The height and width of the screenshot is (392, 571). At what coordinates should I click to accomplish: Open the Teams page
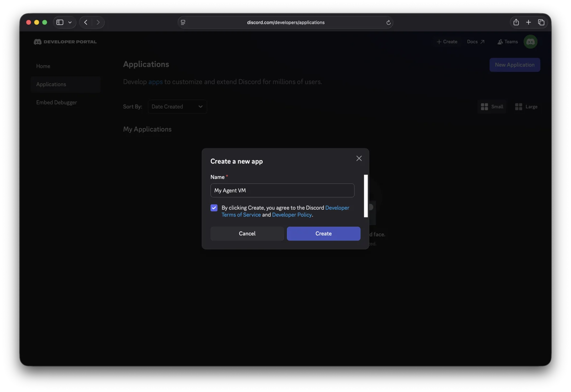coord(507,42)
